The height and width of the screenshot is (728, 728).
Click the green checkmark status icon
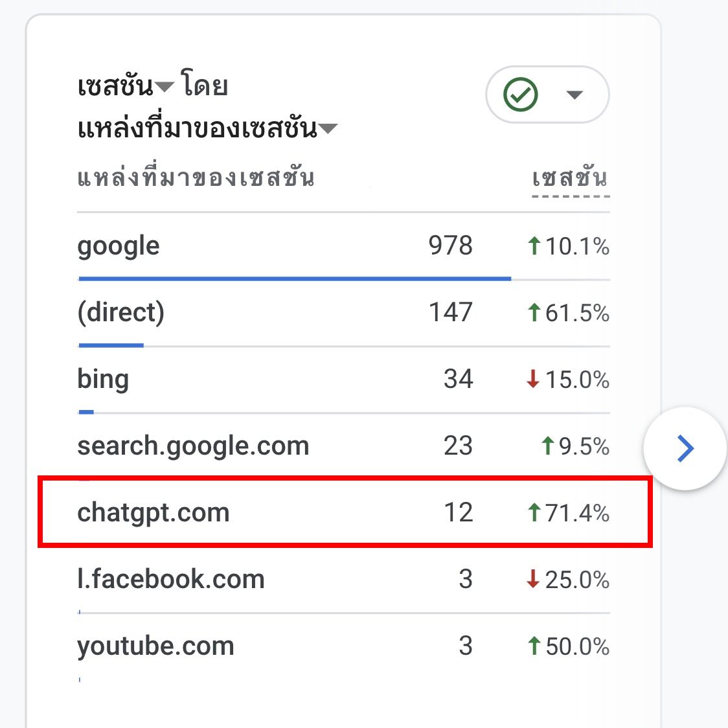click(x=521, y=95)
